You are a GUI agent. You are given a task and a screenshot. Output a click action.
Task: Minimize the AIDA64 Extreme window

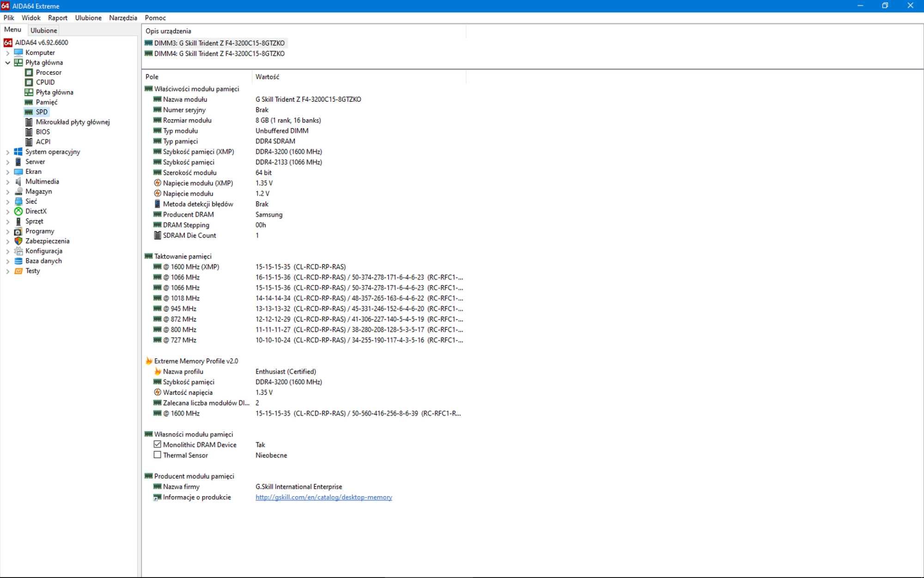click(860, 6)
